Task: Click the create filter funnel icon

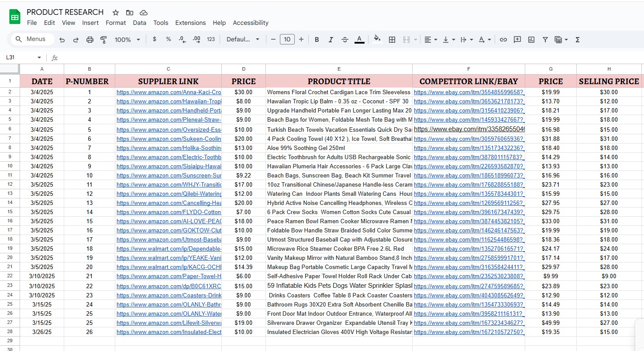Action: click(545, 40)
